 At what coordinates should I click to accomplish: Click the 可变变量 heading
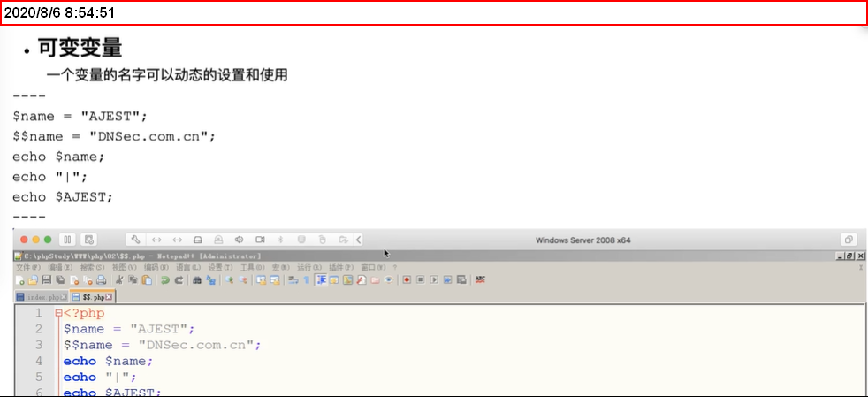[80, 49]
